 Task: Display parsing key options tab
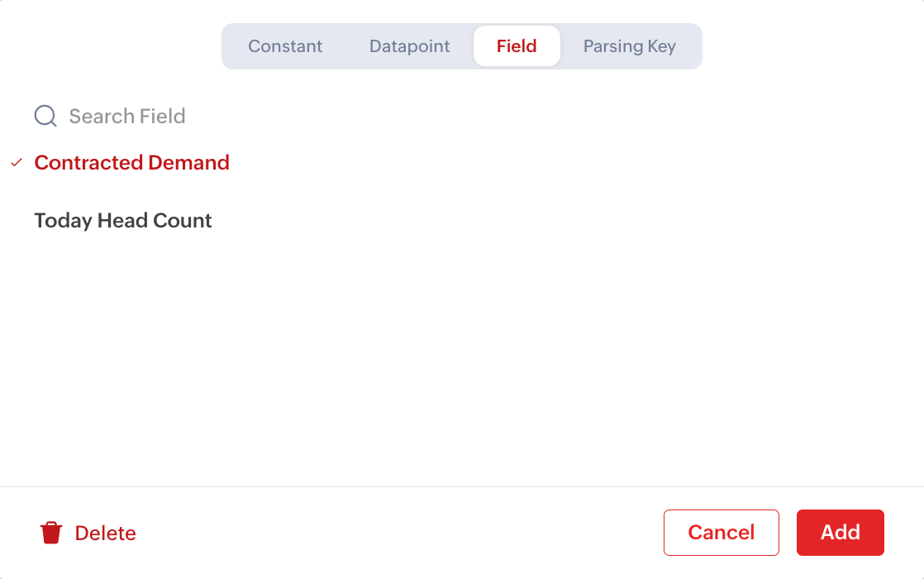pos(630,46)
